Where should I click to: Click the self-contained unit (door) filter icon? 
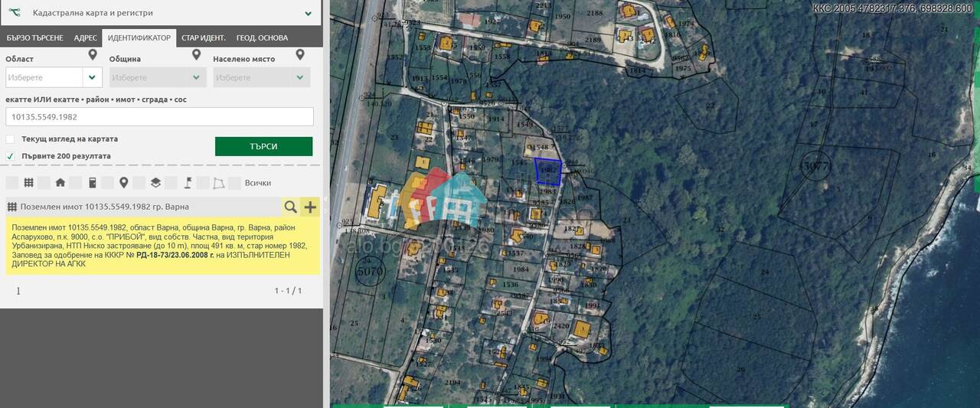pos(92,183)
